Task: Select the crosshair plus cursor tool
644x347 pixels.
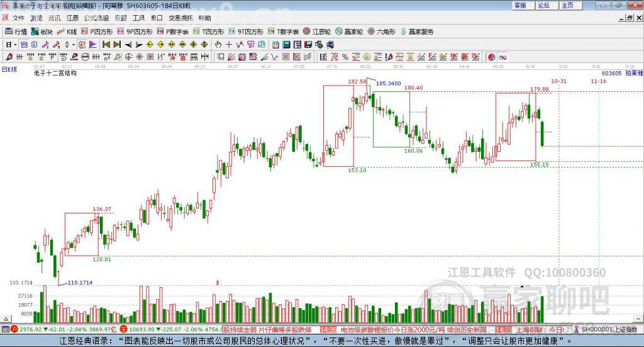Action: (229, 45)
